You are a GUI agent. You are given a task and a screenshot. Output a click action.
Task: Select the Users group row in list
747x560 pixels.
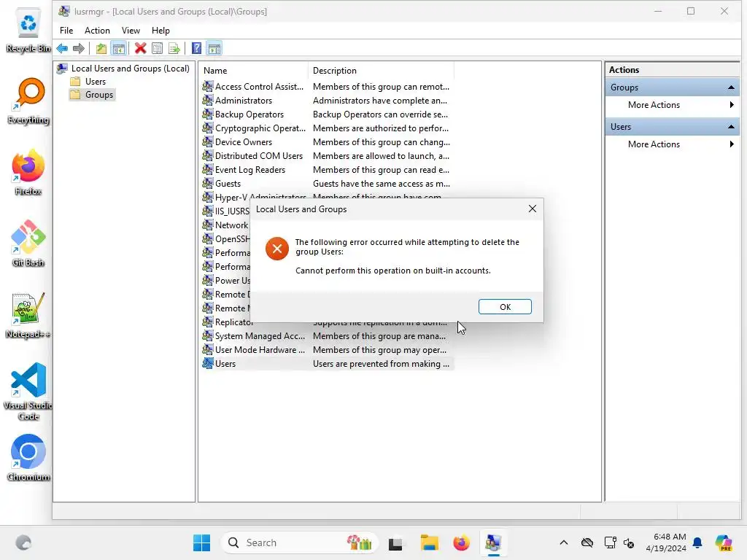coord(328,364)
